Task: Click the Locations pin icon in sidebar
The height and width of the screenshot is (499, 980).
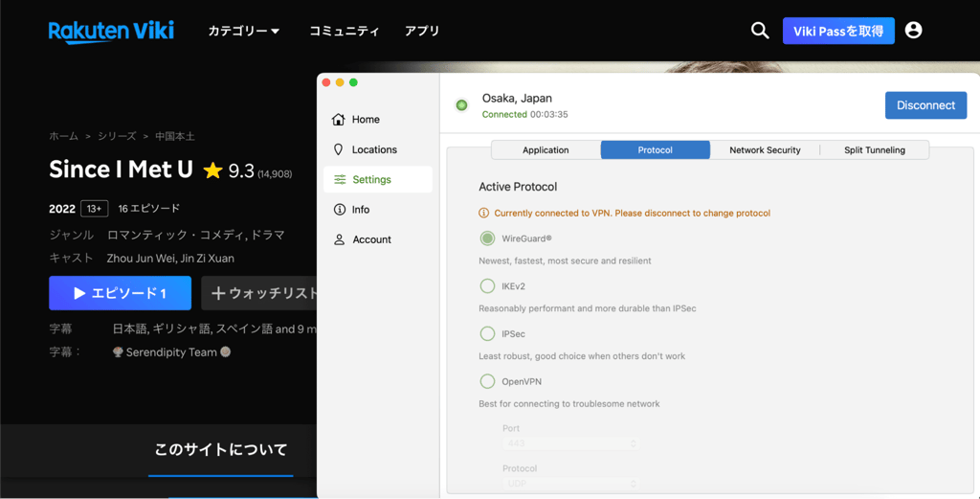Action: pos(339,149)
